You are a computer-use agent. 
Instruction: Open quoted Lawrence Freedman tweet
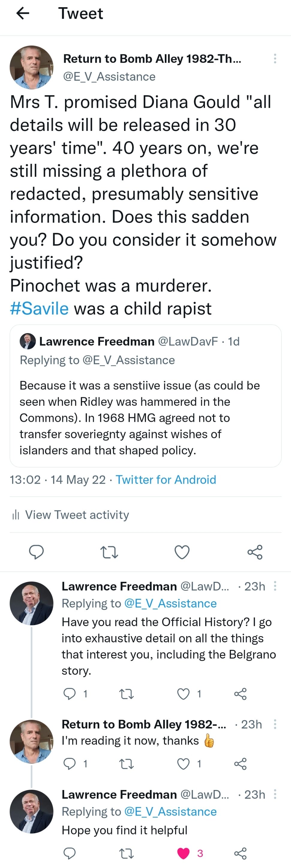[145, 395]
